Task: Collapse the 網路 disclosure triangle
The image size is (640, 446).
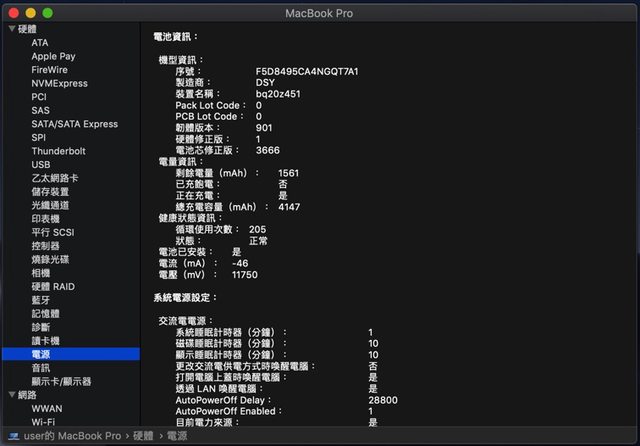Action: point(11,395)
